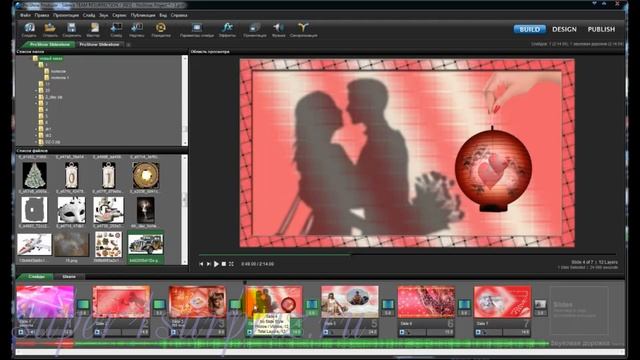Open the Справка menu
Image resolution: width=640 pixels, height=360 pixels.
pos(179,15)
